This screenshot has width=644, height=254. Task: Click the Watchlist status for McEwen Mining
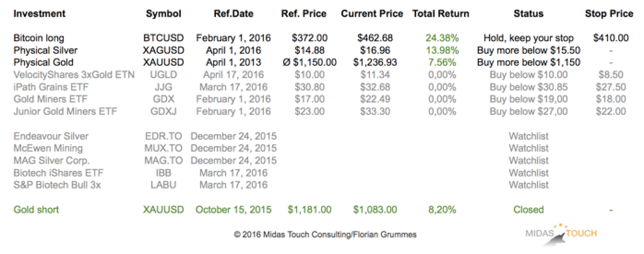click(529, 148)
